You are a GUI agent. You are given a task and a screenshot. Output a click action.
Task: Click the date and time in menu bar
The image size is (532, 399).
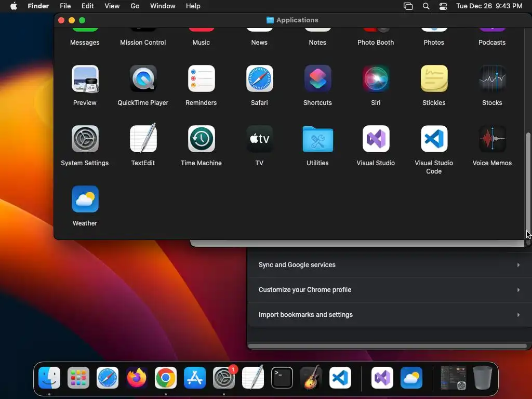[x=489, y=6]
